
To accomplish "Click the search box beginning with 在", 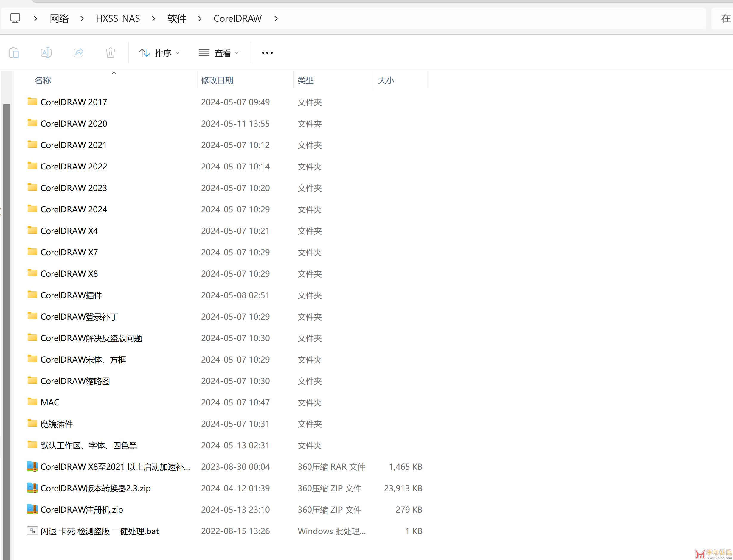I will (722, 18).
